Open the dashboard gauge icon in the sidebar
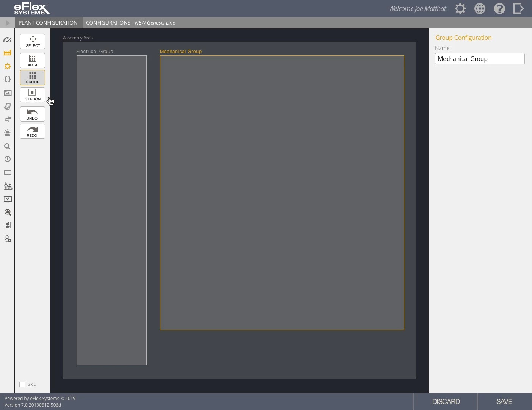This screenshot has width=532, height=410. (8, 39)
